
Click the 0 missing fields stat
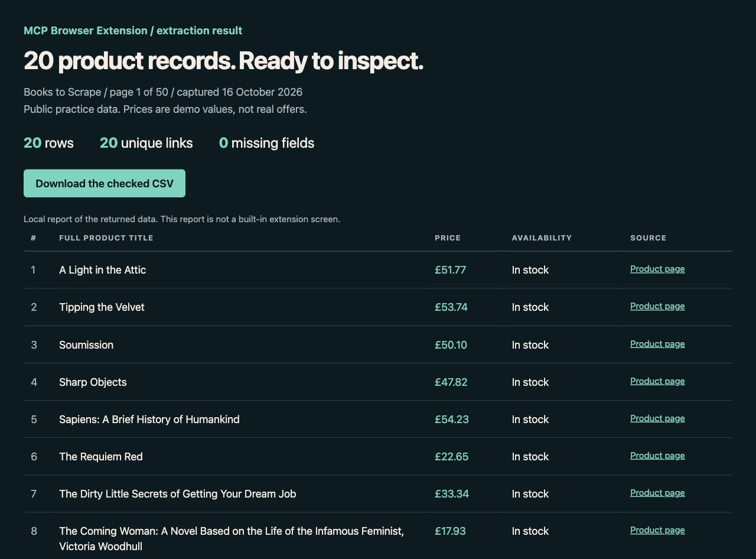point(266,143)
